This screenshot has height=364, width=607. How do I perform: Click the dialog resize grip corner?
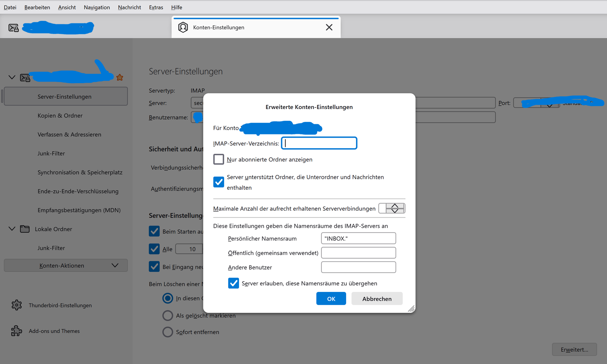[x=411, y=309]
